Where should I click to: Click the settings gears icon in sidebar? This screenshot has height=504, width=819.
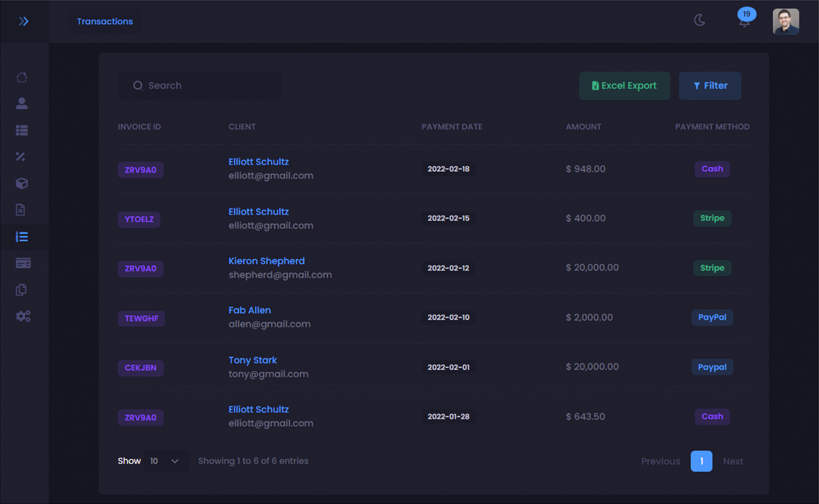pos(23,316)
